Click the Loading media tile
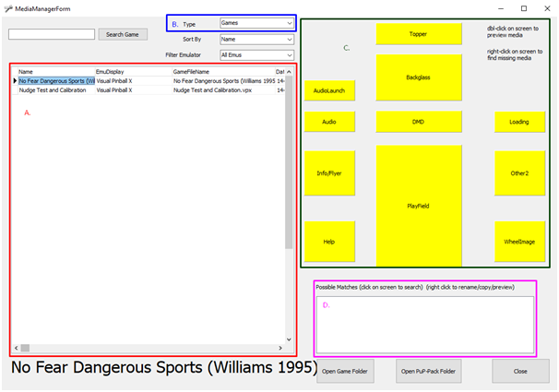559x392 pixels. coord(519,121)
